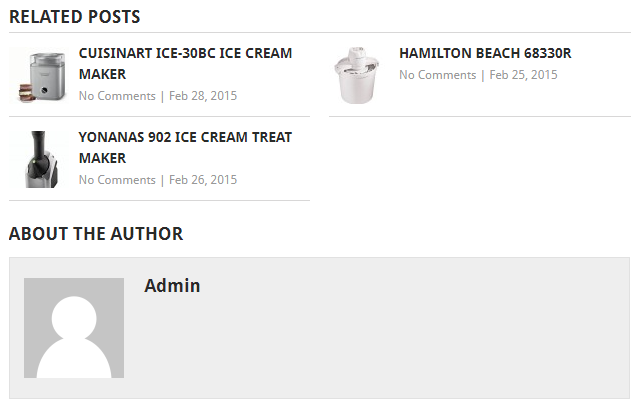Select the Feb 25, 2015 date
The width and height of the screenshot is (633, 403).
pyautogui.click(x=523, y=75)
